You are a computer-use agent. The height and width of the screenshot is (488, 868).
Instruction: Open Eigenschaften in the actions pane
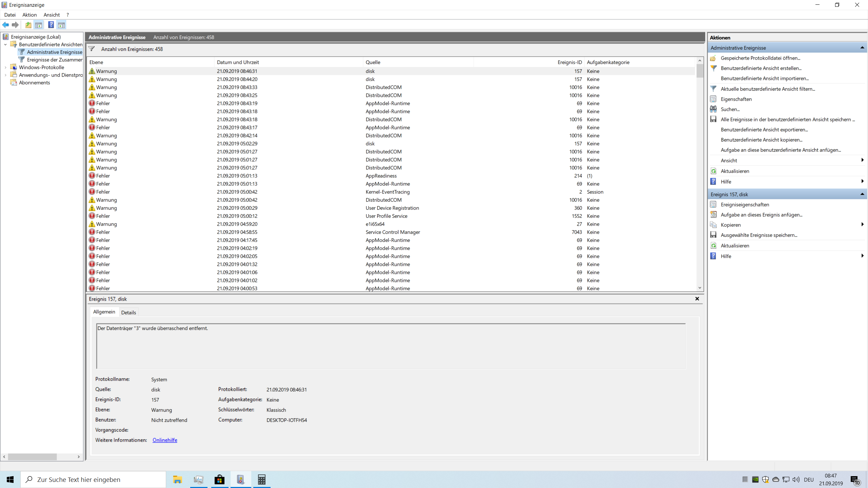click(736, 99)
